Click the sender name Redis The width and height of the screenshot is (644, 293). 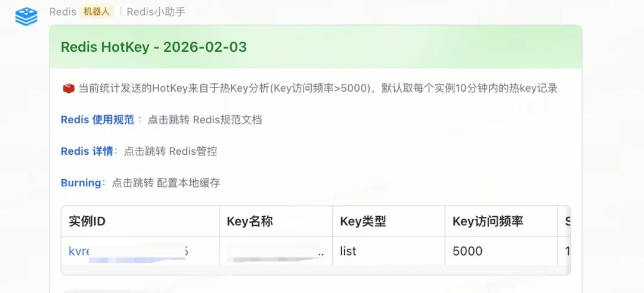coord(62,12)
